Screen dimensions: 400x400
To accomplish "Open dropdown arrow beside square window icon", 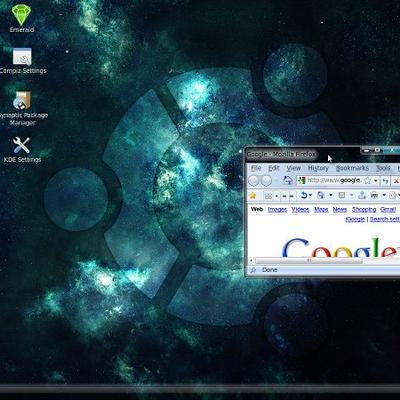I will (352, 195).
